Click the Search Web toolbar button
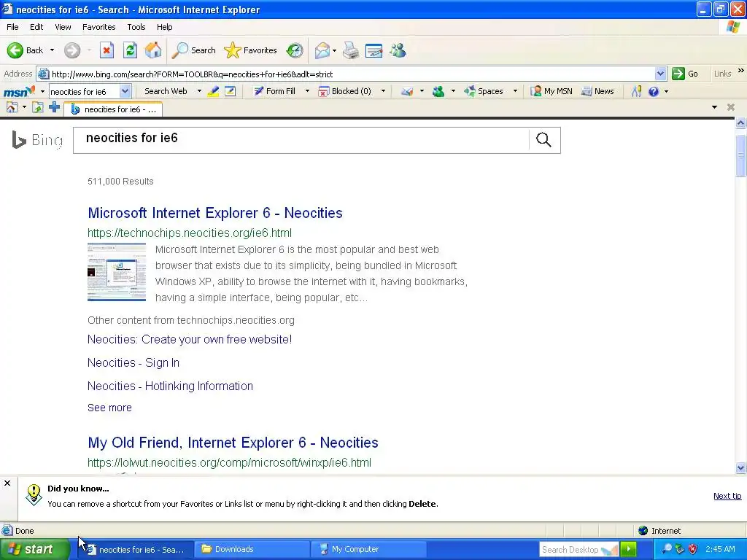 click(x=166, y=91)
